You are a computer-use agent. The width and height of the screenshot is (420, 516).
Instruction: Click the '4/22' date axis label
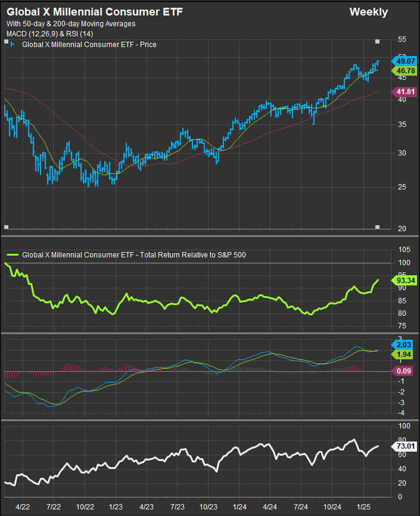(x=23, y=507)
